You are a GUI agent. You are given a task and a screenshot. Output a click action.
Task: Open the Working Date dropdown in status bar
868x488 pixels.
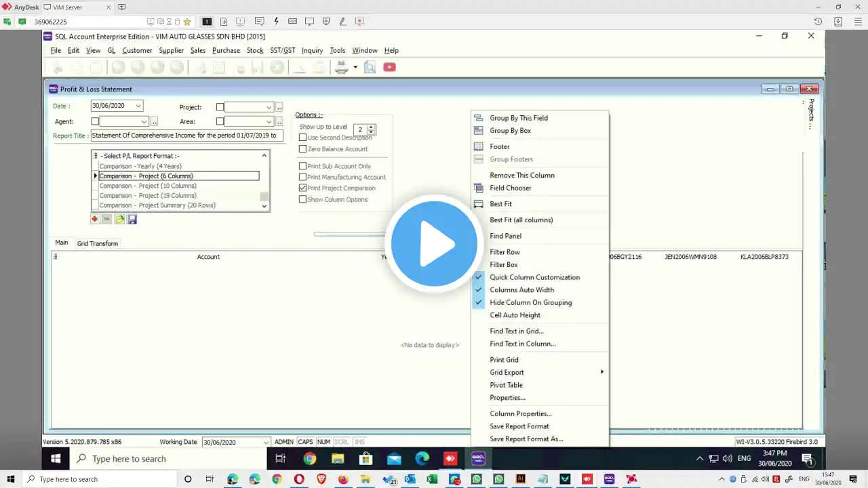(266, 442)
